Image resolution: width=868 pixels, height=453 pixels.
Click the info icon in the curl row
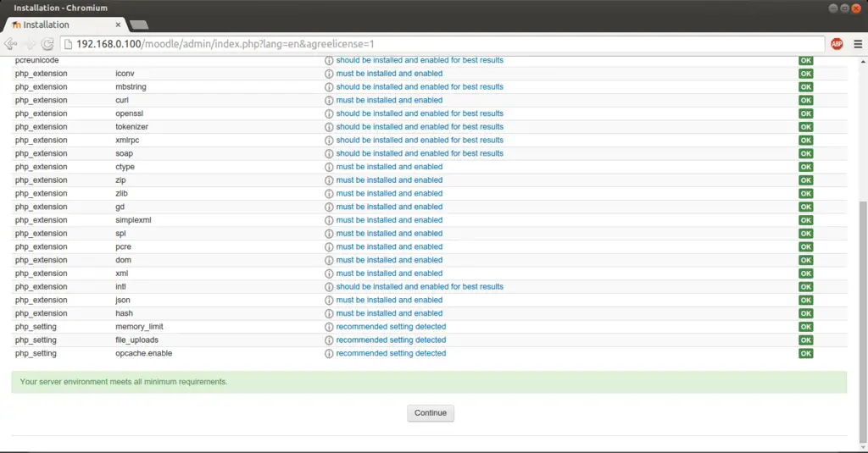click(329, 100)
